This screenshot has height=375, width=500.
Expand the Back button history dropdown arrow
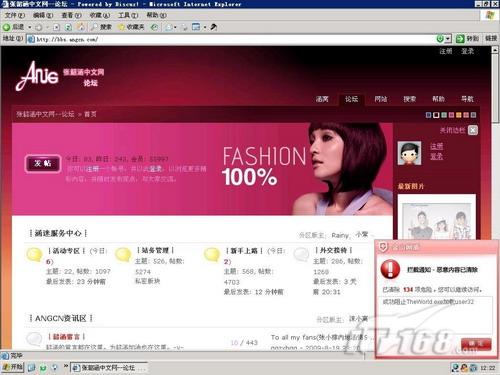[30, 27]
